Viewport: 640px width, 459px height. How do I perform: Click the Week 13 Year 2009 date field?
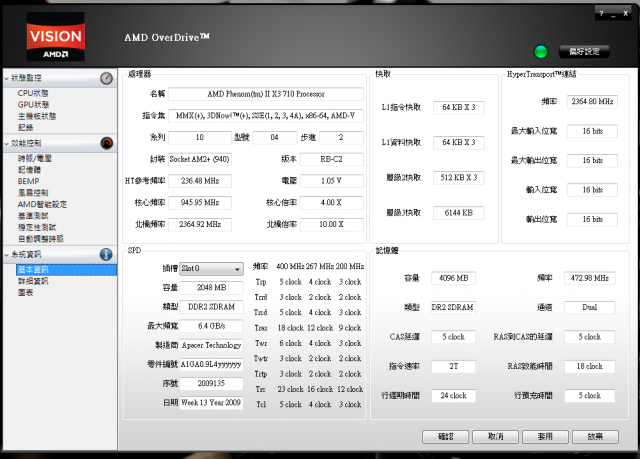(x=211, y=403)
